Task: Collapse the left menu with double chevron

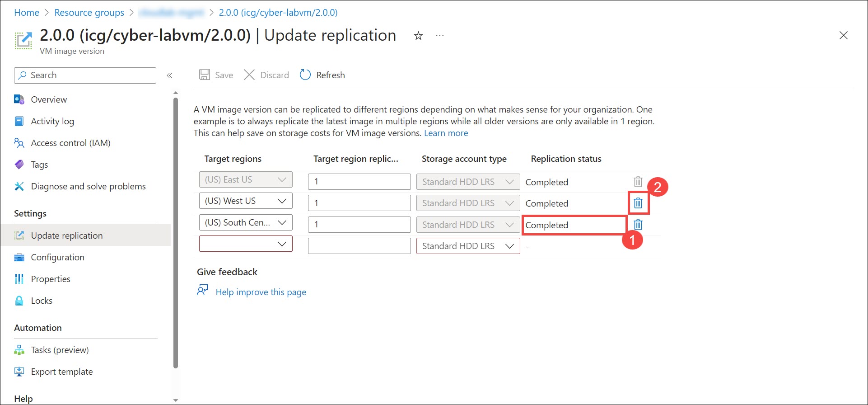Action: pos(169,75)
